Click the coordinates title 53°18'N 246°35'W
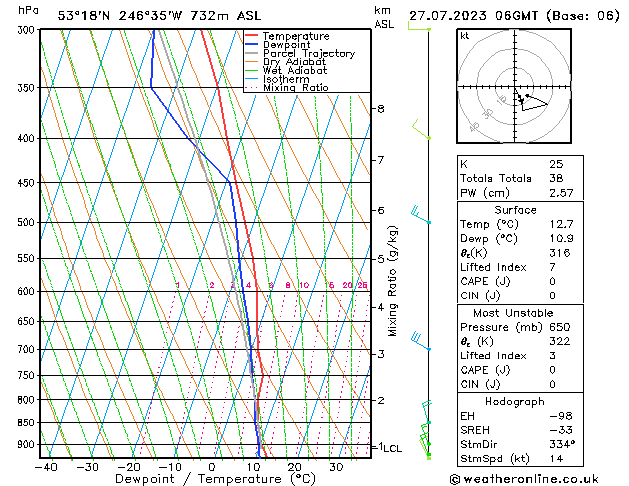Screen dimensions: 629x486 (x=120, y=16)
